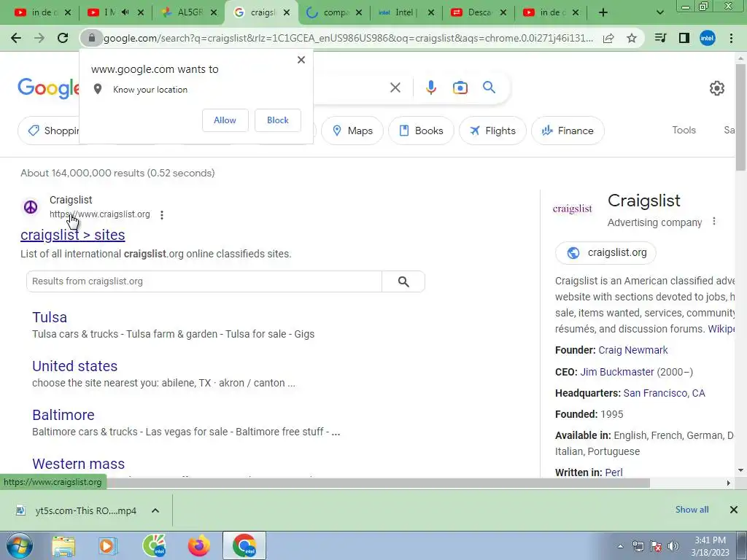Open the tab search dropdown arrow

click(x=659, y=12)
